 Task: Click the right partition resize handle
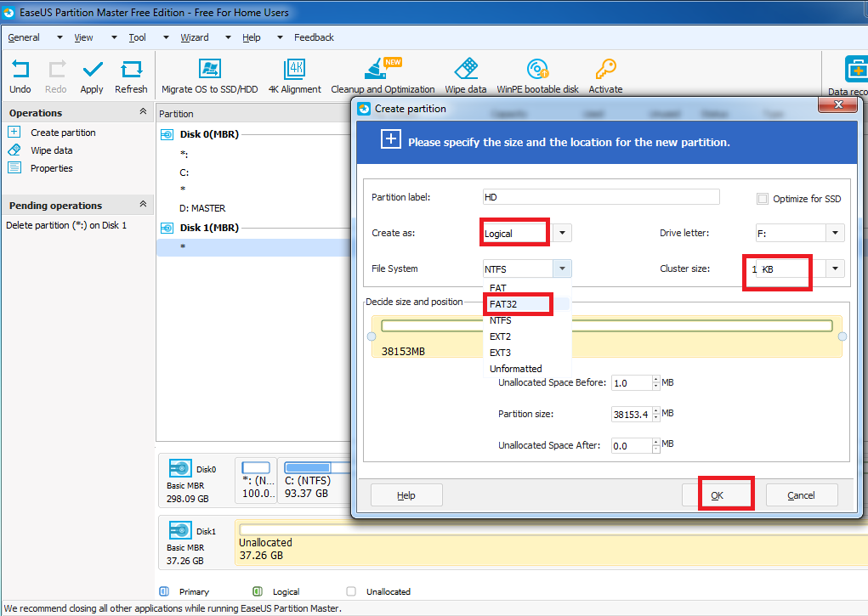click(842, 336)
